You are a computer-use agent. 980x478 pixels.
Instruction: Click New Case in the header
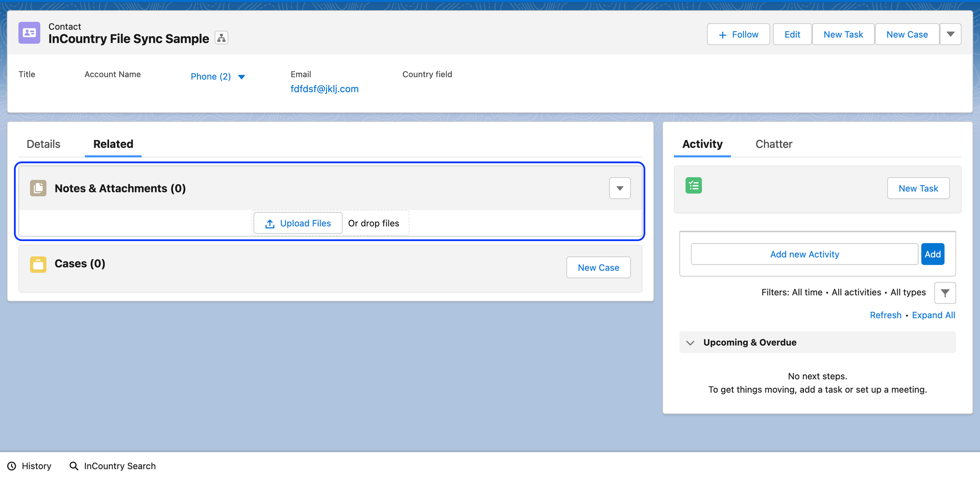[x=907, y=34]
